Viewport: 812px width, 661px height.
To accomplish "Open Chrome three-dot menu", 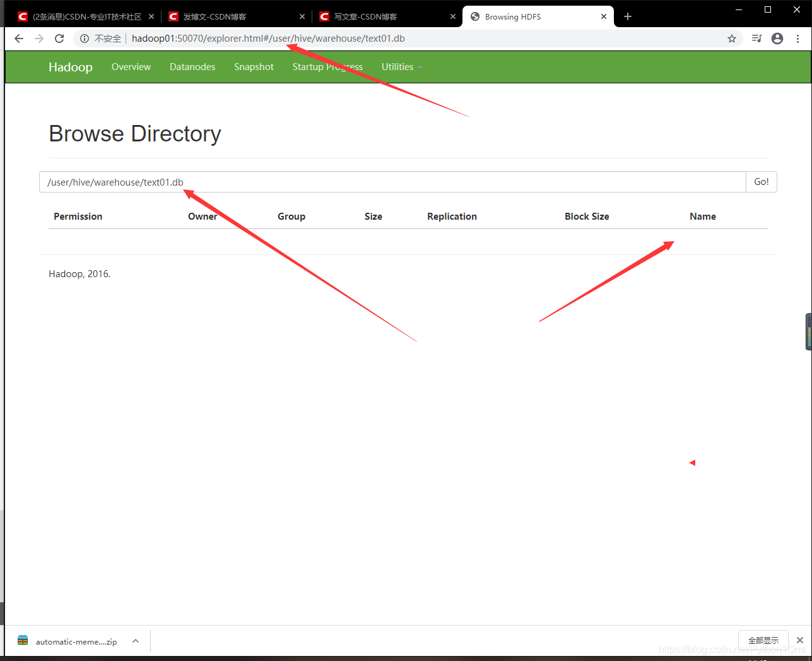I will [x=798, y=39].
